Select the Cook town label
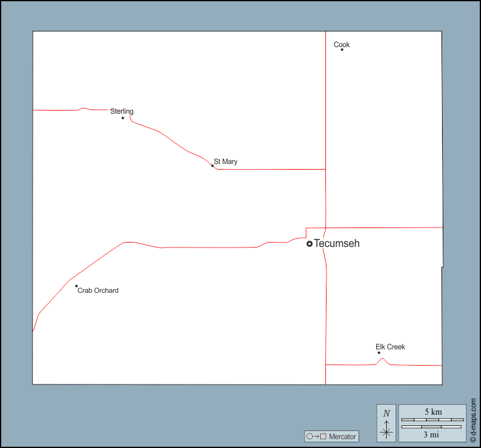Viewport: 481px width, 448px height. point(342,45)
